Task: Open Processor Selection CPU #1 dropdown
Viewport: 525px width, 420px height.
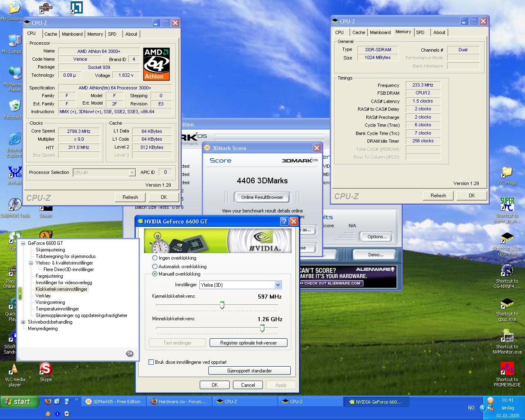Action: point(104,173)
